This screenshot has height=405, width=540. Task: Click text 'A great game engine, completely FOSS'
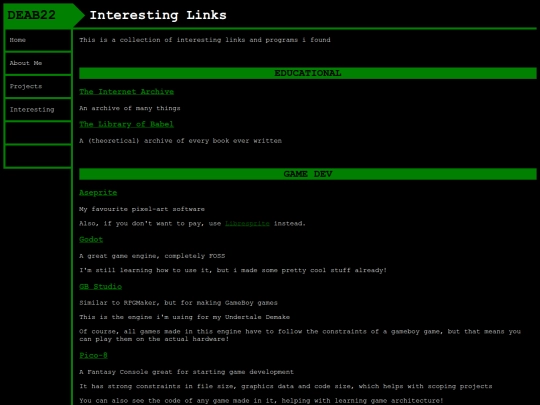(x=152, y=256)
